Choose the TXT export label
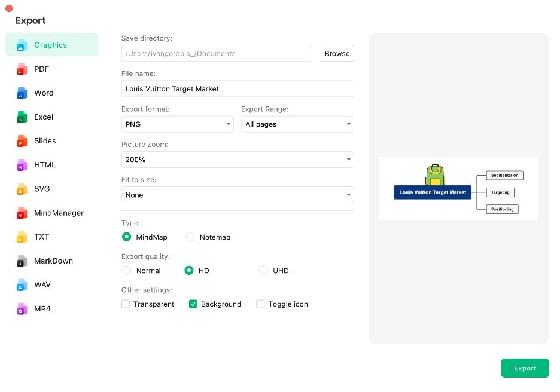This screenshot has width=560, height=392. point(41,237)
